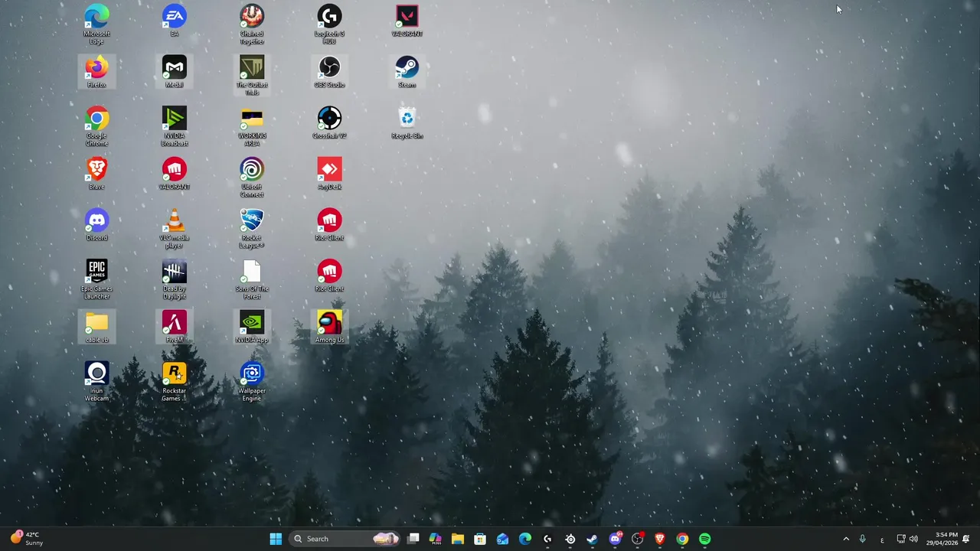Select the Recycle Bin icon
Viewport: 980px width, 551px height.
407,122
